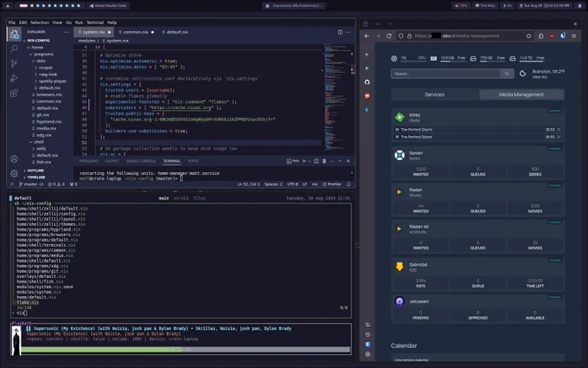Open the Selection menu in VS Code
Screen dimensions: 588x368
pos(40,23)
